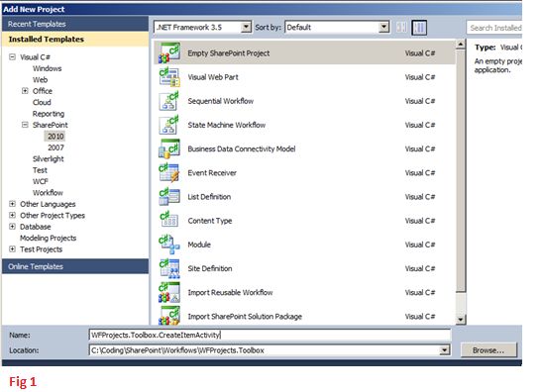Expand the Database tree node
This screenshot has width=541, height=392.
[x=13, y=227]
